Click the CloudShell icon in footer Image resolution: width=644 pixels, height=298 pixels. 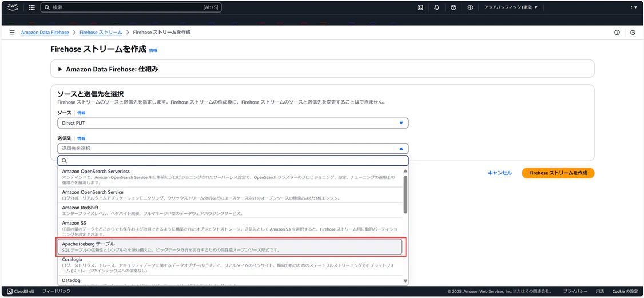pyautogui.click(x=10, y=291)
